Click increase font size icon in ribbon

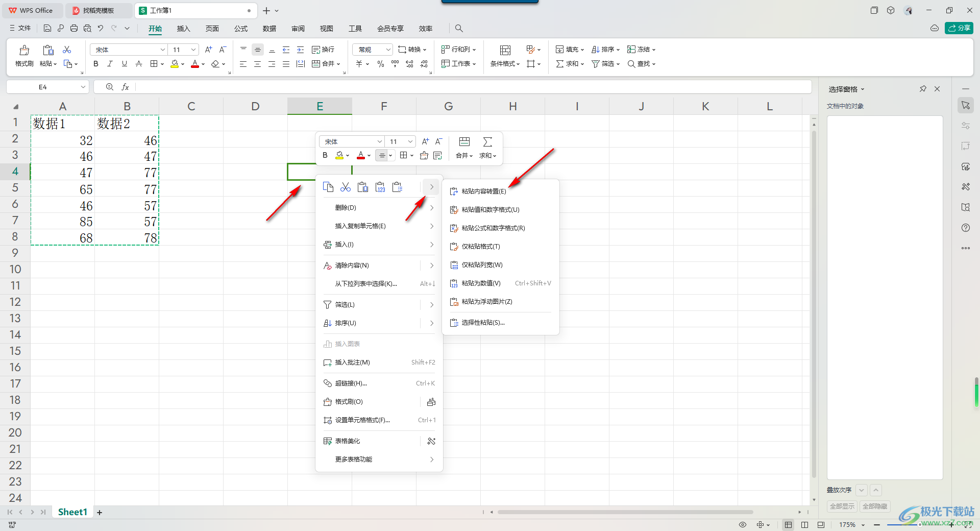208,50
